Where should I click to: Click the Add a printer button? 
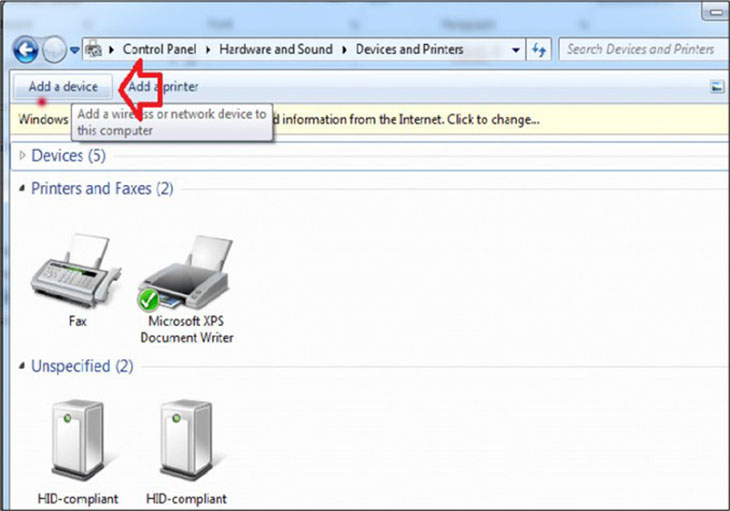click(165, 87)
